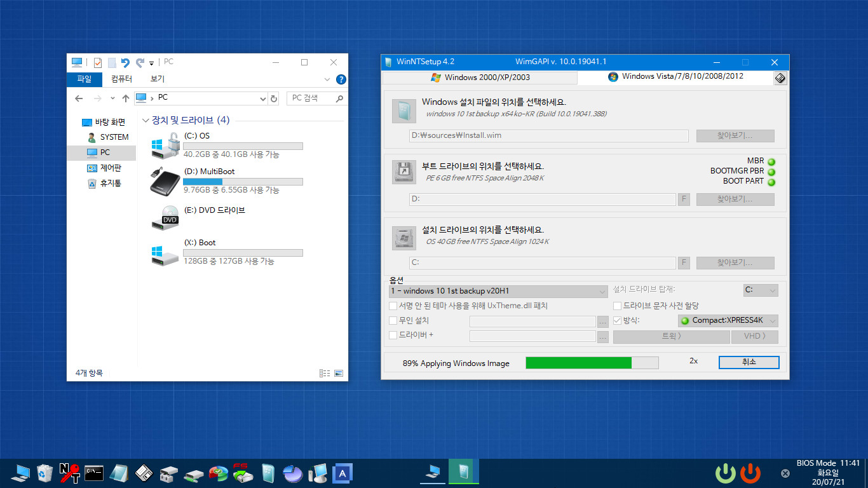Switch to the Windows Vista/7/8/10/2008/2012 tab

pos(675,77)
